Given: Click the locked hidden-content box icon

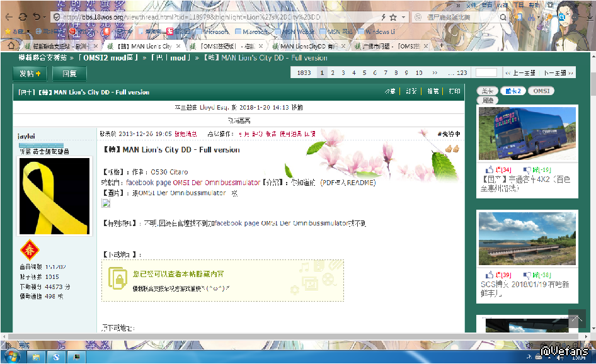Looking at the screenshot, I should tap(118, 278).
